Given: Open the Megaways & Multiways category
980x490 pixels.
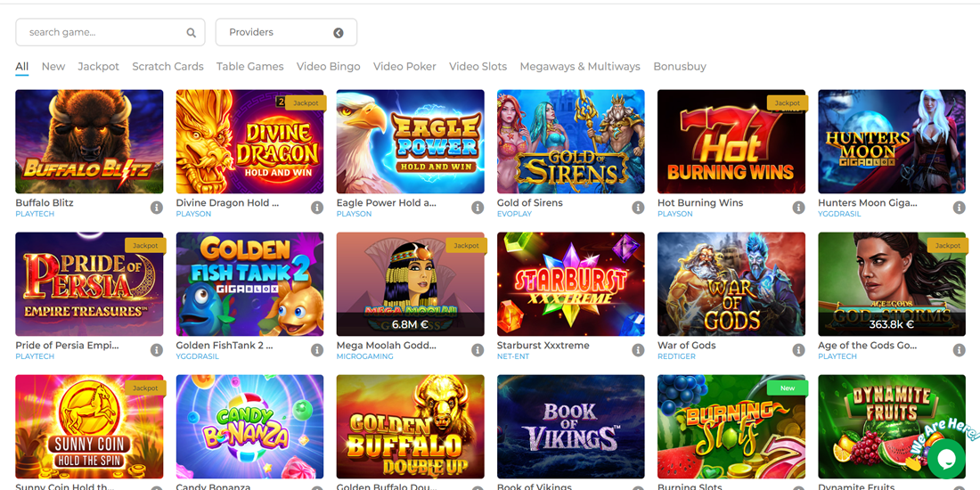Looking at the screenshot, I should coord(579,67).
